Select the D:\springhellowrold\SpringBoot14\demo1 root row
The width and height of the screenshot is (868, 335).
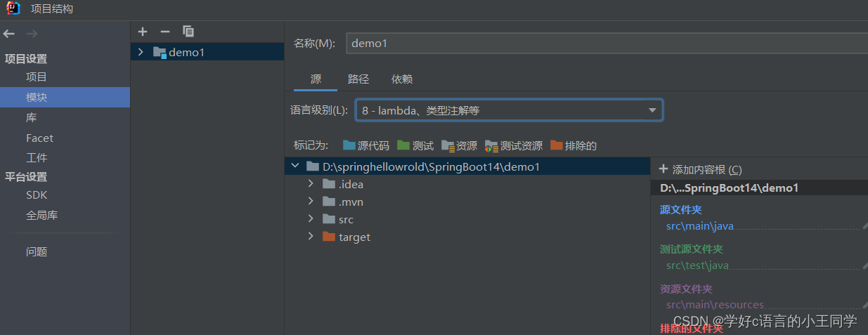[467, 166]
